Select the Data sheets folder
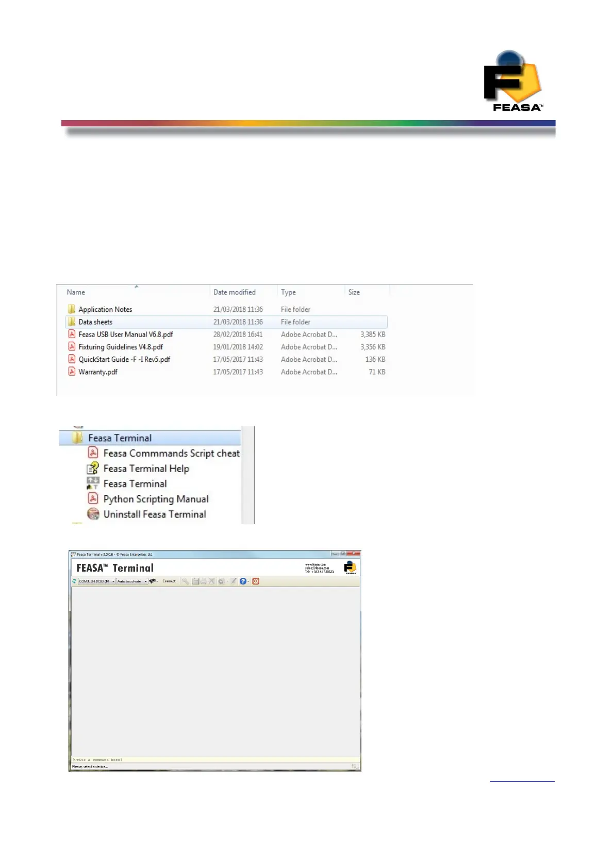 (x=227, y=322)
